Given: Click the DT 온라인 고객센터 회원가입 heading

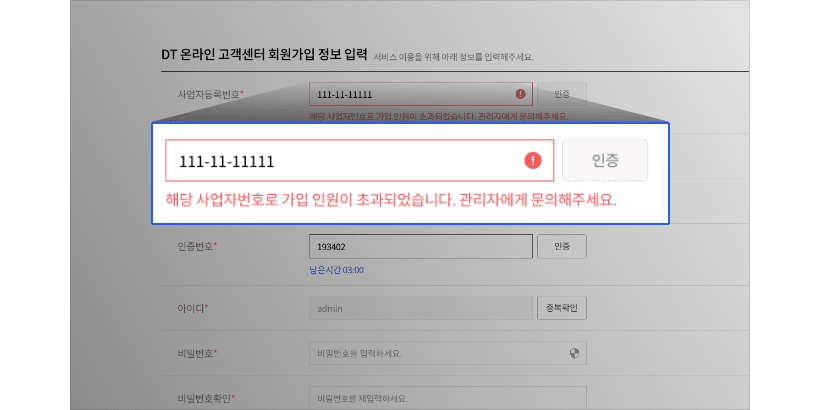Looking at the screenshot, I should pos(264,55).
